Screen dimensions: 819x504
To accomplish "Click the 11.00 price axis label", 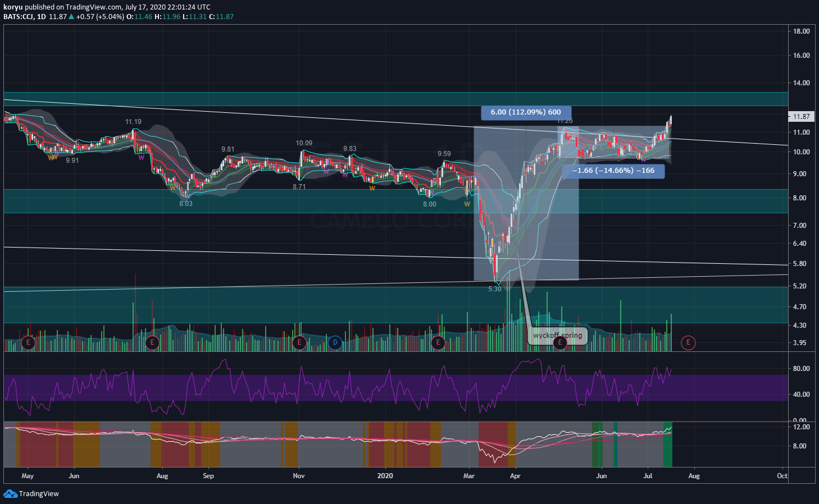I will coord(801,132).
